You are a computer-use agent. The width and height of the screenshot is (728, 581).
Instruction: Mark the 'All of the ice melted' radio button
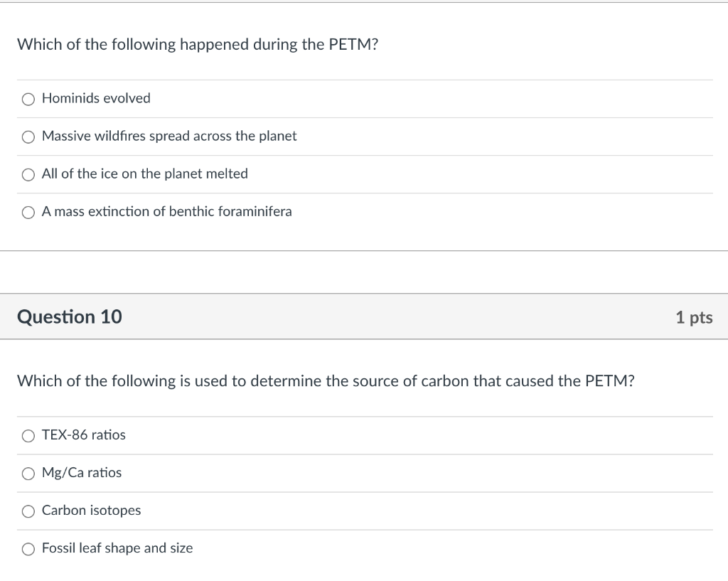coord(28,174)
